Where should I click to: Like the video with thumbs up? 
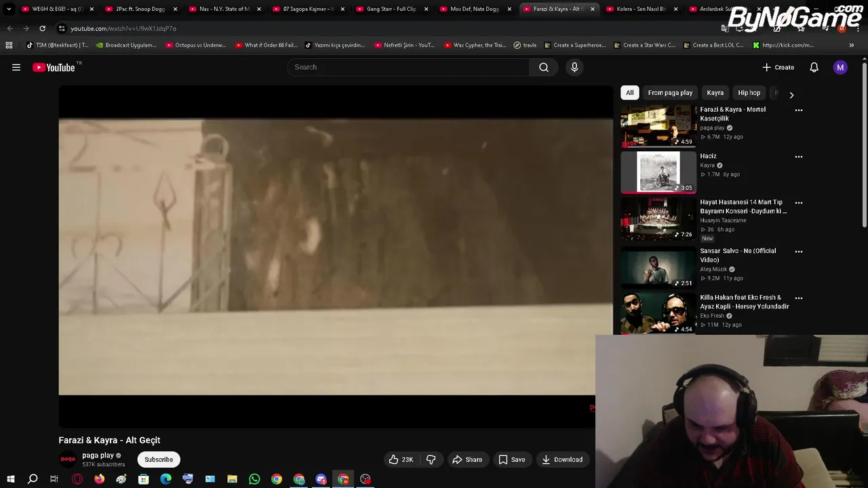click(x=401, y=460)
